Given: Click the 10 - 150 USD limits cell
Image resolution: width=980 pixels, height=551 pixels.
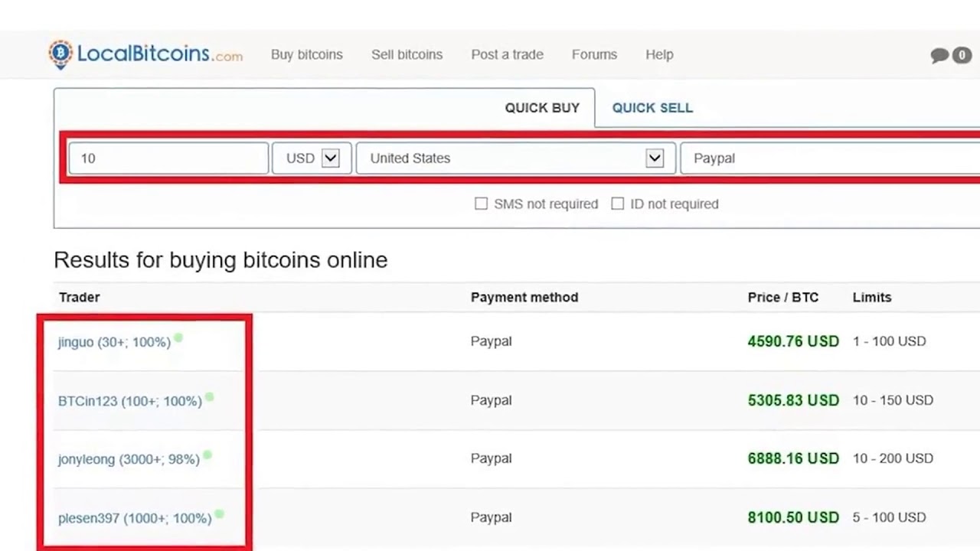Looking at the screenshot, I should pyautogui.click(x=893, y=400).
